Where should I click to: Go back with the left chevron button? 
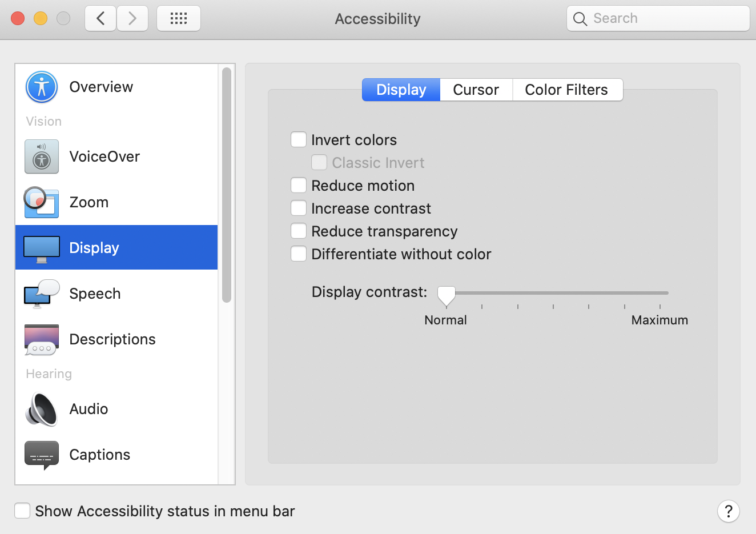click(x=100, y=18)
